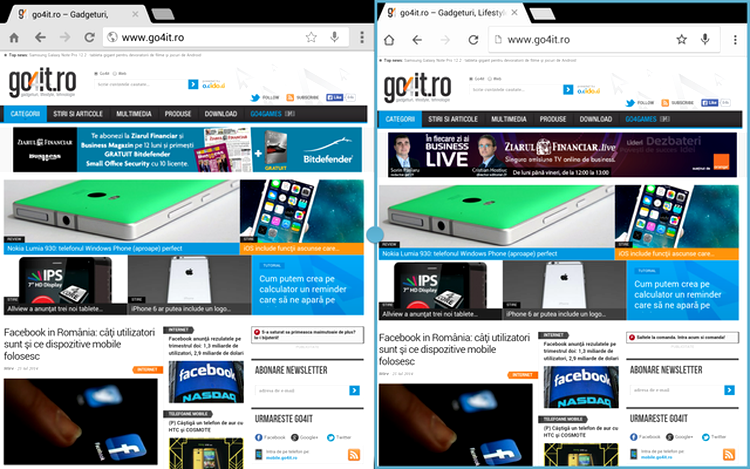Tap home icon in right browser window

389,40
